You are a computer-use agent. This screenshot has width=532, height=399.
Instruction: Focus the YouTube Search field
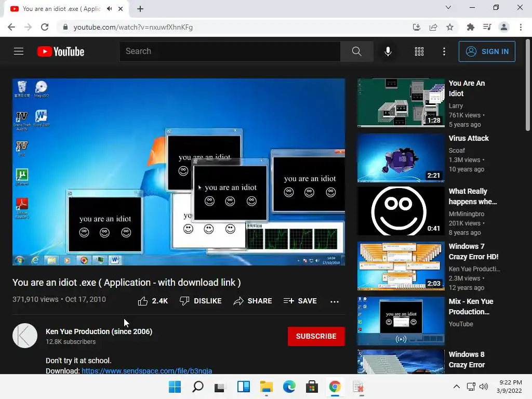(x=230, y=51)
